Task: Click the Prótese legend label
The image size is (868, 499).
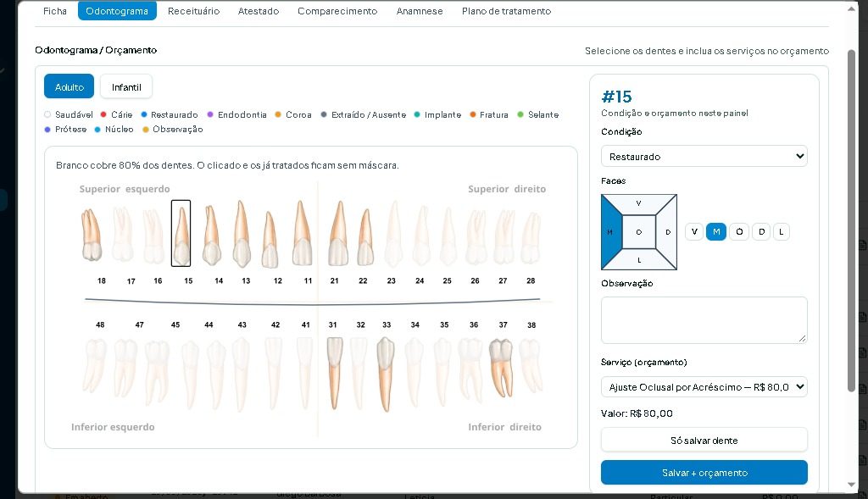Action: [71, 129]
